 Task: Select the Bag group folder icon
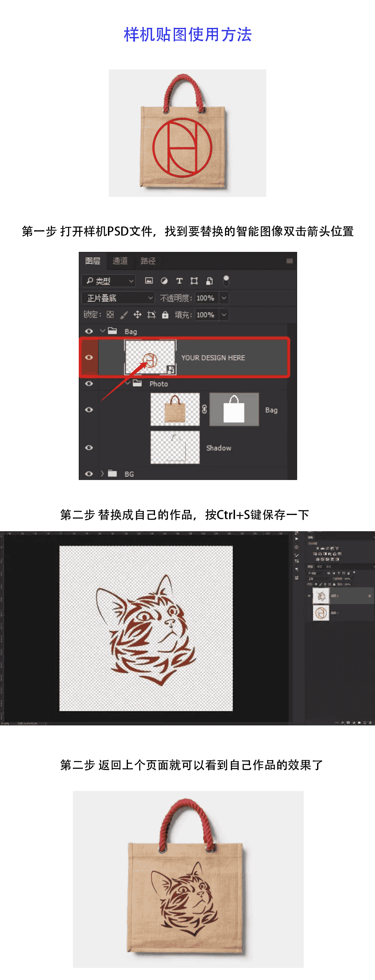click(x=112, y=331)
